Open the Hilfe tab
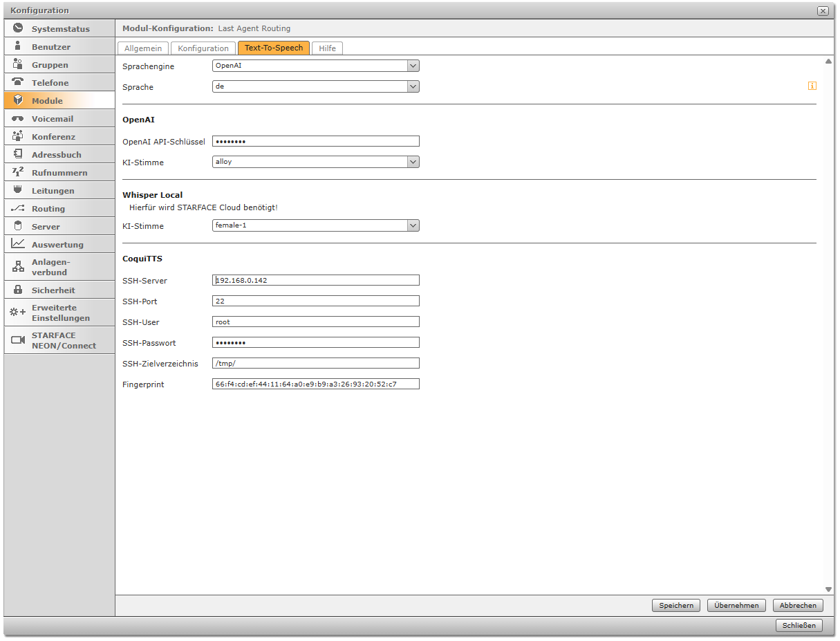840x641 pixels. click(x=327, y=48)
